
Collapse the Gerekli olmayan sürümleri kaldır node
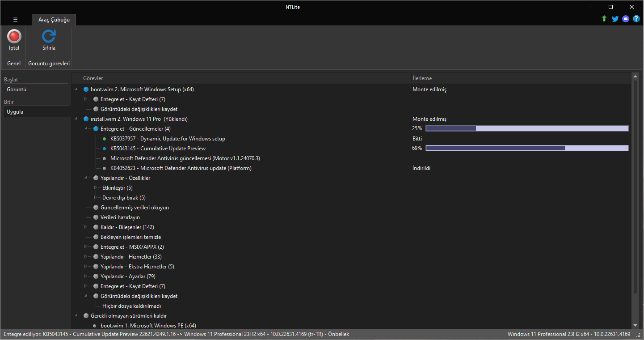76,316
